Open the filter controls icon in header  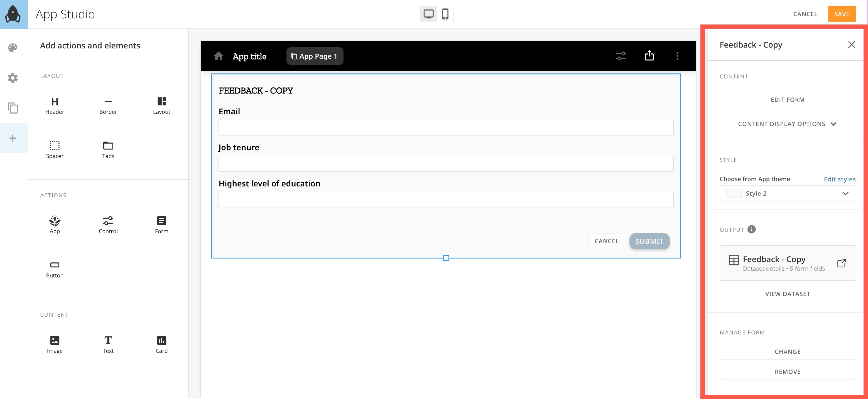621,56
